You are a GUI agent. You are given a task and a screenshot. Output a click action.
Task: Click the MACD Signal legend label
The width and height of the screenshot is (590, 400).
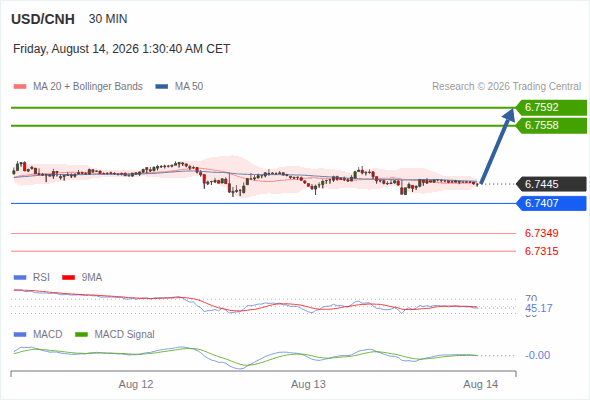pos(125,335)
